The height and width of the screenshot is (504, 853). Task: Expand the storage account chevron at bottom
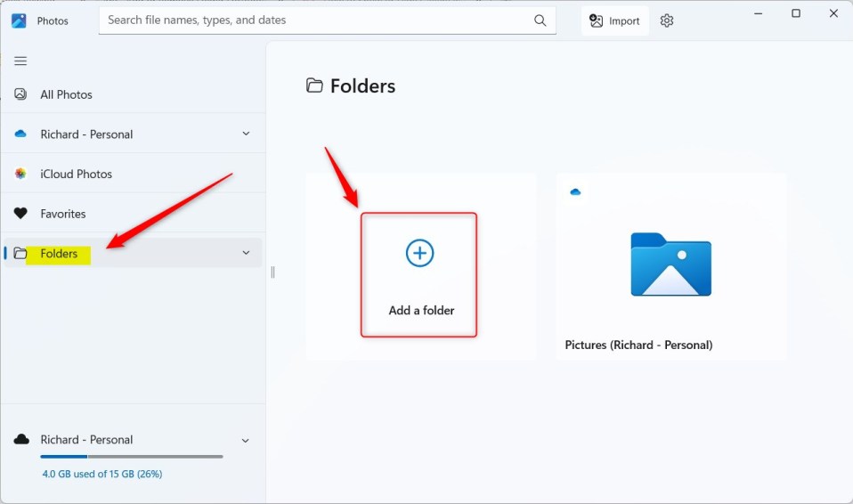tap(246, 440)
